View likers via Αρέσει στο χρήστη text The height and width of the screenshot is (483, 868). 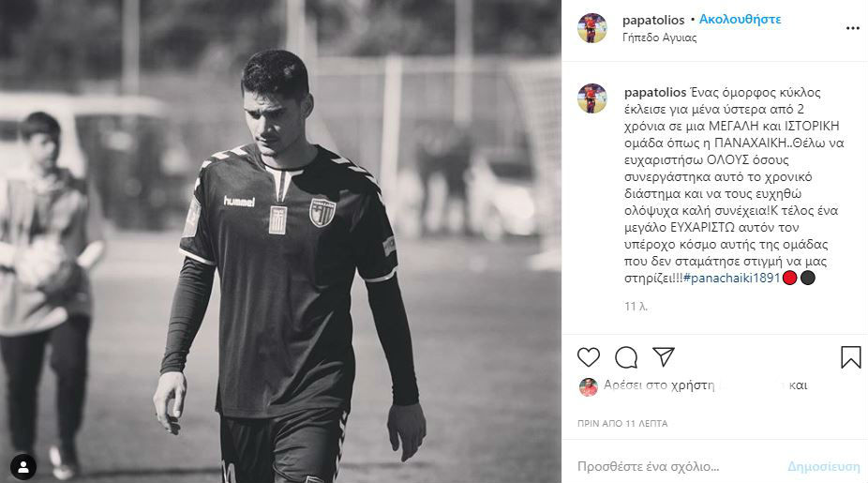[x=659, y=385]
